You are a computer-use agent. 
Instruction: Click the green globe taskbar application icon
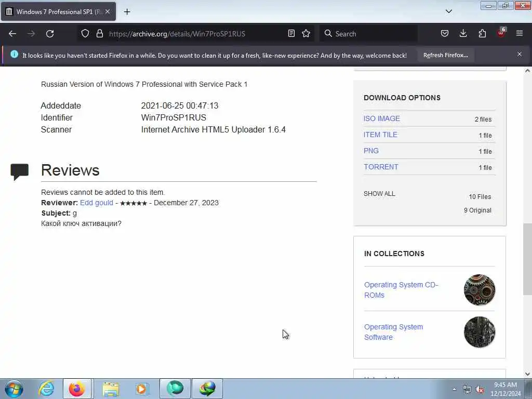click(x=175, y=389)
